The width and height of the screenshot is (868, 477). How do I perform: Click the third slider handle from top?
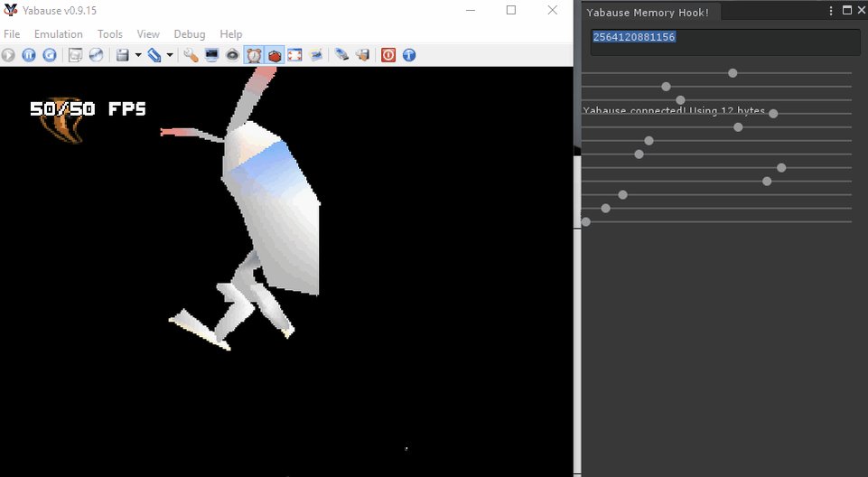point(680,100)
